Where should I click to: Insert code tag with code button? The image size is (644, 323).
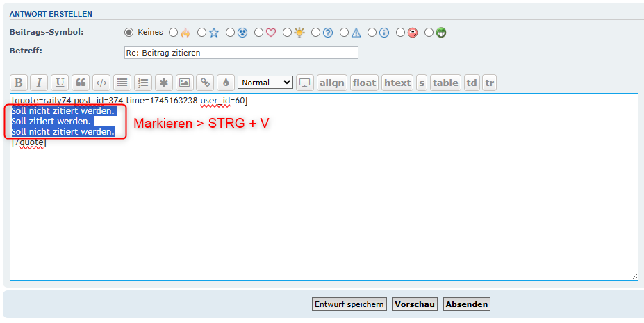101,83
